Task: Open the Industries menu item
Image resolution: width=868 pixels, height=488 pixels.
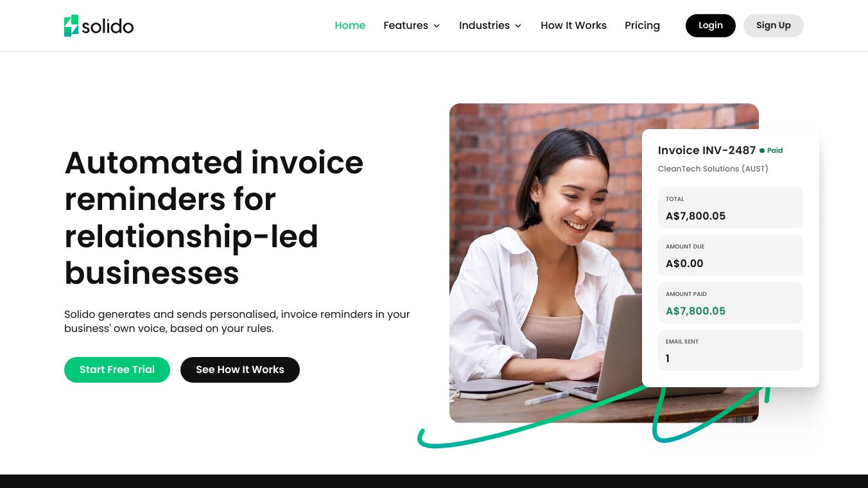Action: [484, 26]
